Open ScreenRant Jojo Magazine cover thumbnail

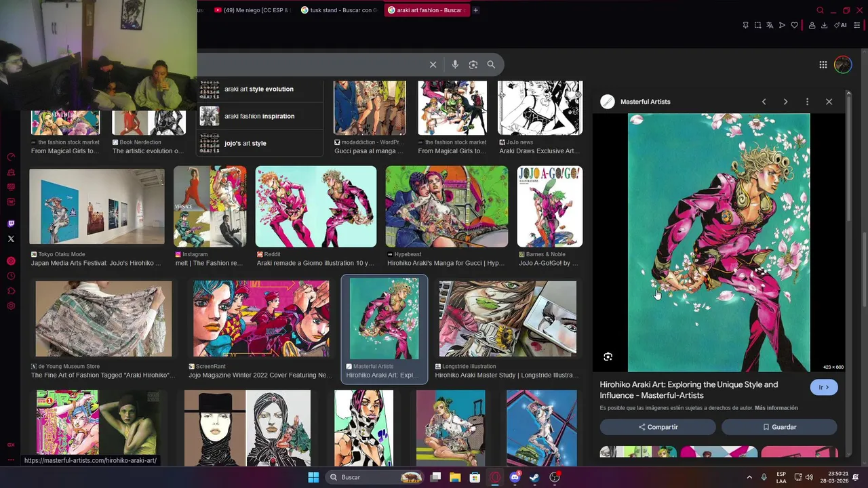click(261, 319)
